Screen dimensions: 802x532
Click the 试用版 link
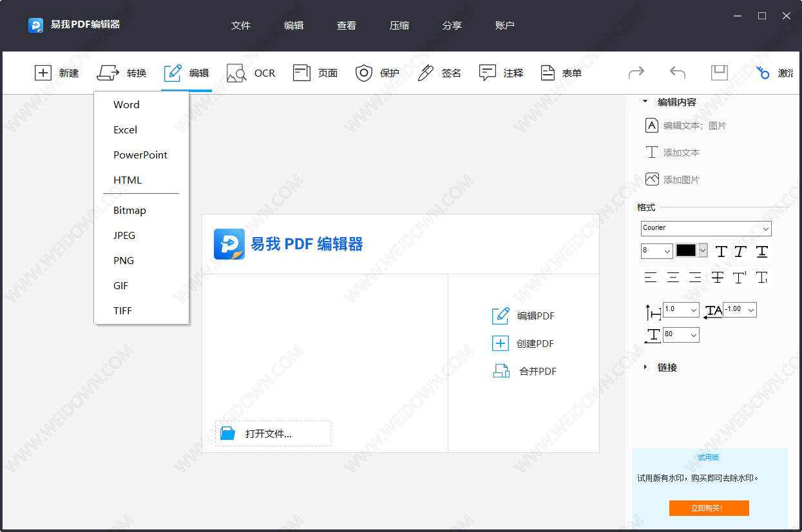709,457
